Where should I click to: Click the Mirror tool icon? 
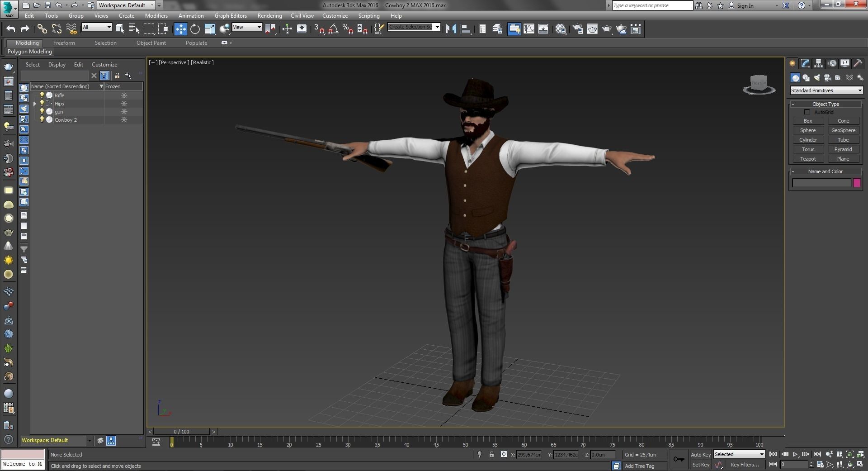[x=451, y=29]
